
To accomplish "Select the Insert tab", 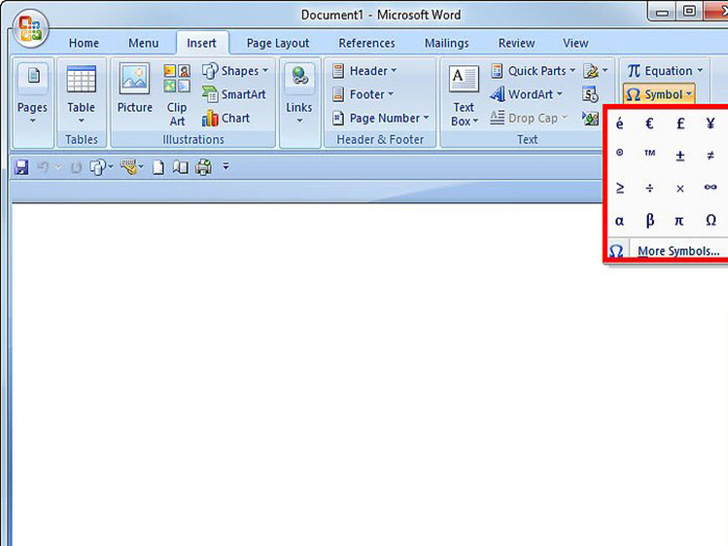I will (x=202, y=43).
